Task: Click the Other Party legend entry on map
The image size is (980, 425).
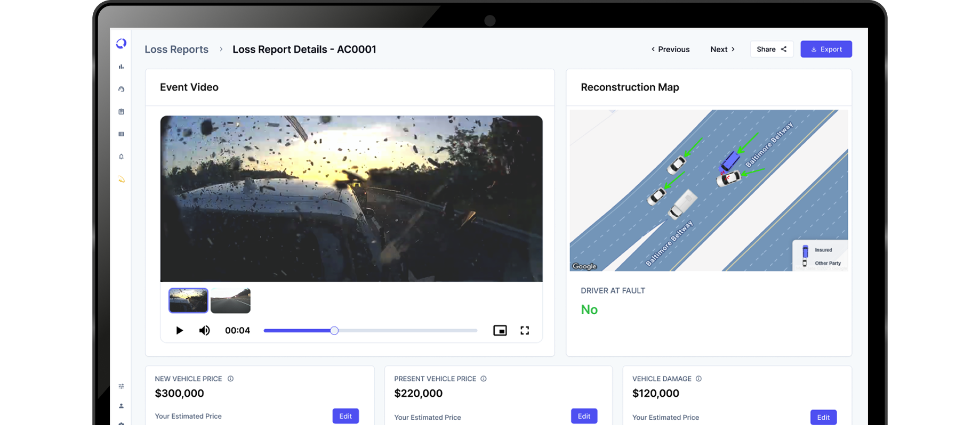Action: 822,263
